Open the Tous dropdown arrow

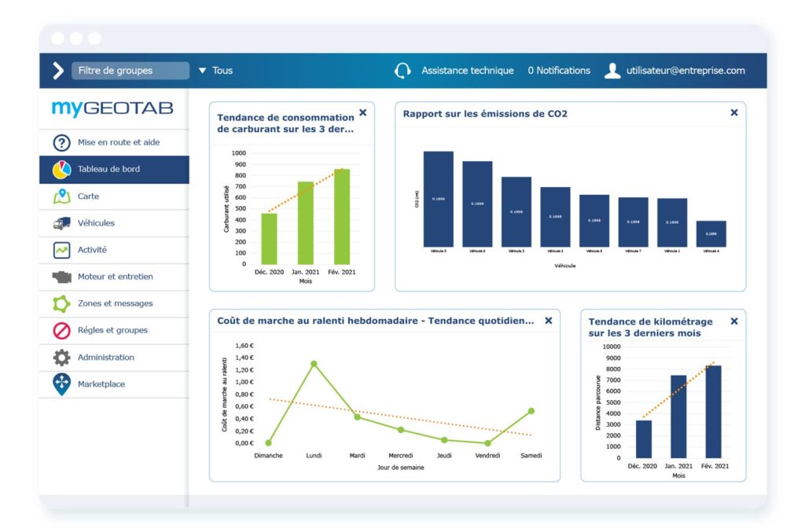click(203, 71)
